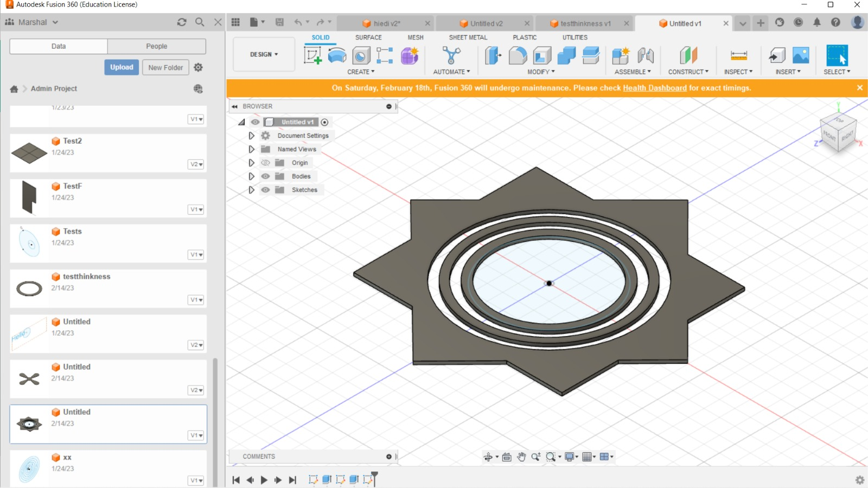
Task: Toggle visibility of the Sketches folder
Action: pos(265,190)
